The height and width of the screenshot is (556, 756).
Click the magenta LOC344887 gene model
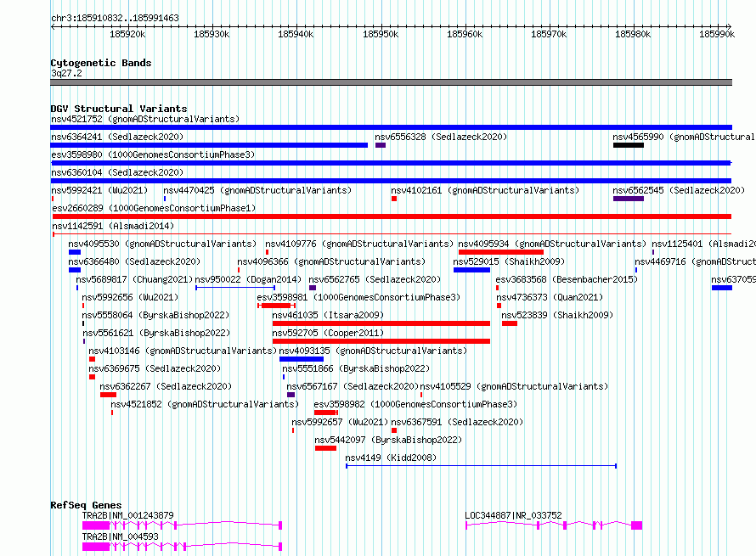554,525
